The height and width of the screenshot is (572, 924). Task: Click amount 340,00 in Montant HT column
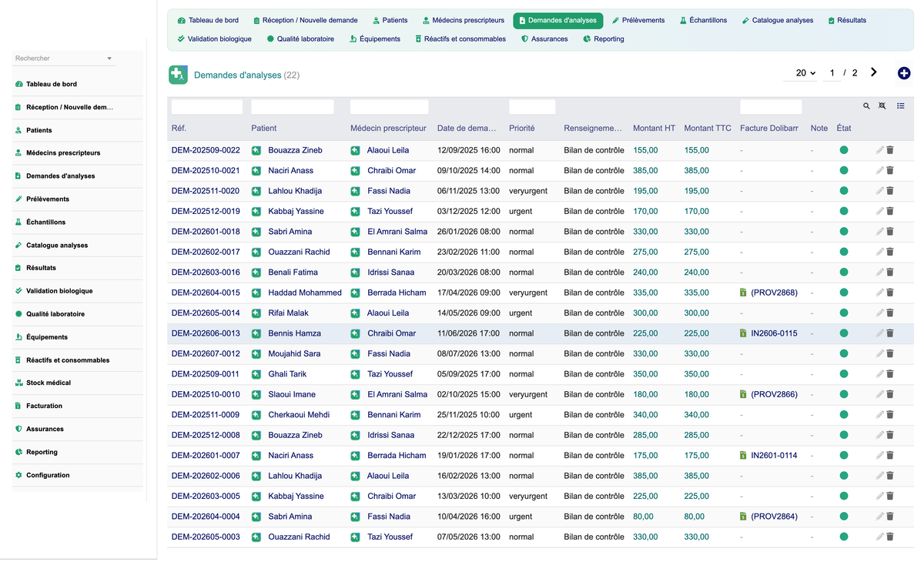pyautogui.click(x=645, y=415)
